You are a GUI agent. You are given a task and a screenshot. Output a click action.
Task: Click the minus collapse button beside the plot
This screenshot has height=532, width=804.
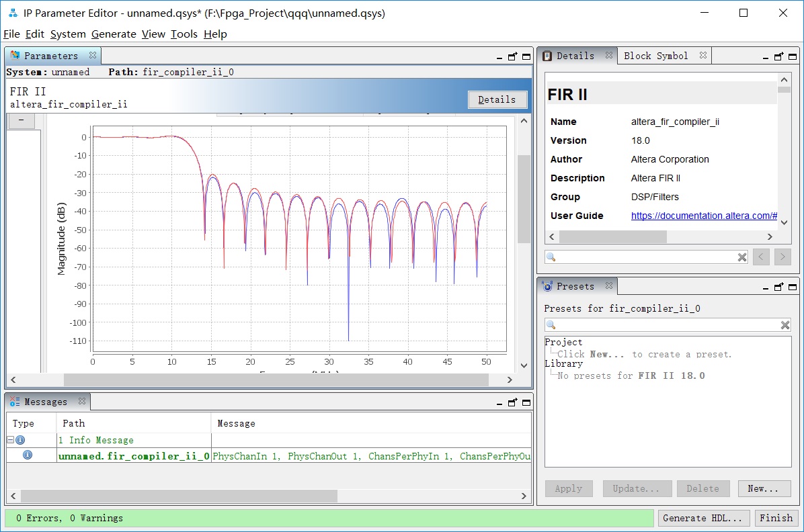coord(21,120)
